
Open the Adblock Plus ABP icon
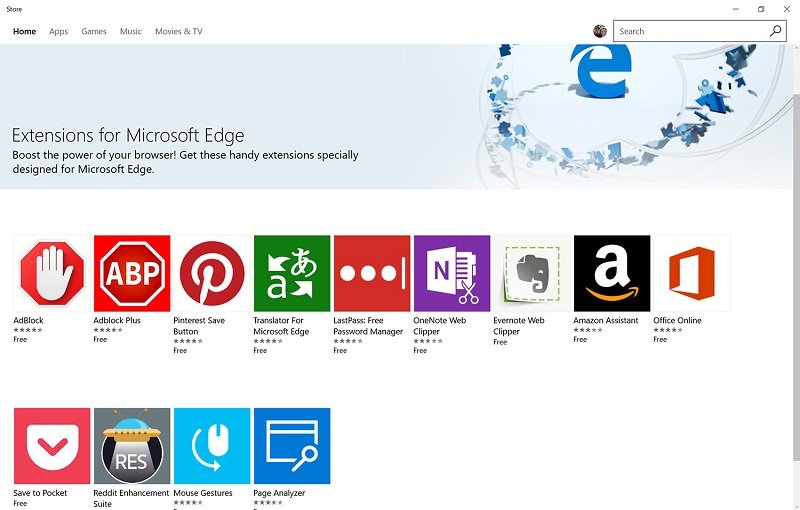pos(132,273)
